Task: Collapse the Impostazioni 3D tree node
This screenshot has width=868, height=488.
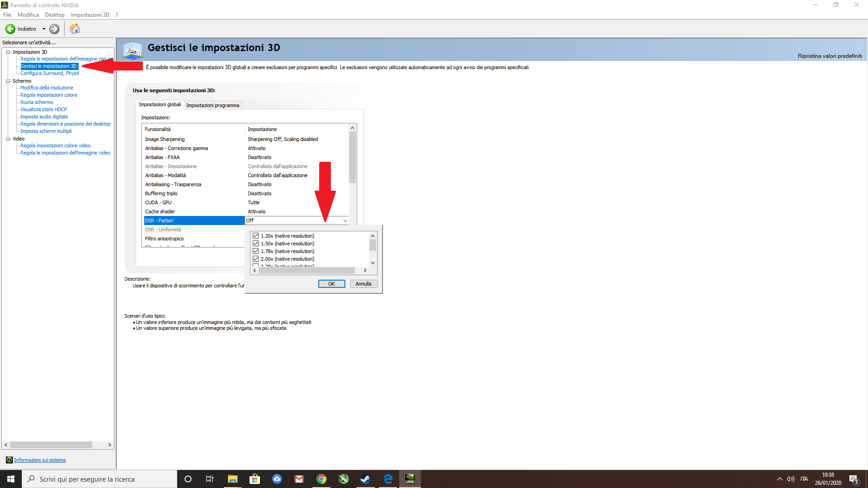Action: coord(8,52)
